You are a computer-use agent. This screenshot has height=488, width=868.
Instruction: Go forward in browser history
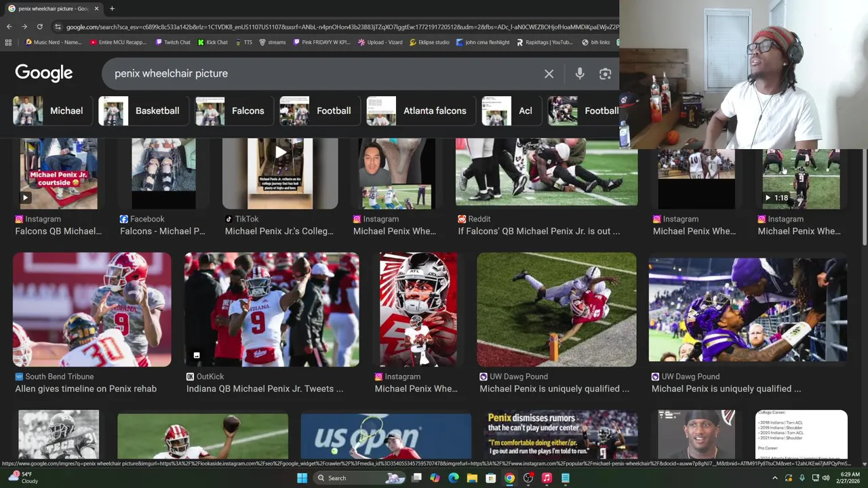point(24,26)
